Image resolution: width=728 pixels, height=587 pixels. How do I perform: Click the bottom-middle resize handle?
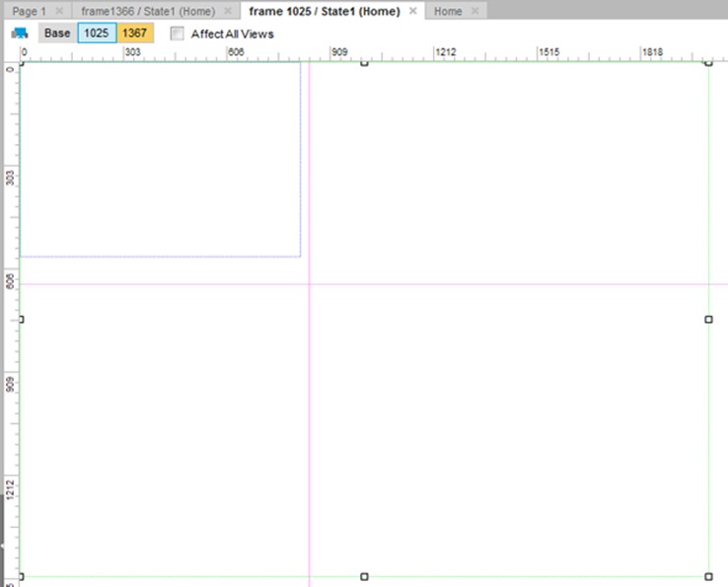point(364,577)
